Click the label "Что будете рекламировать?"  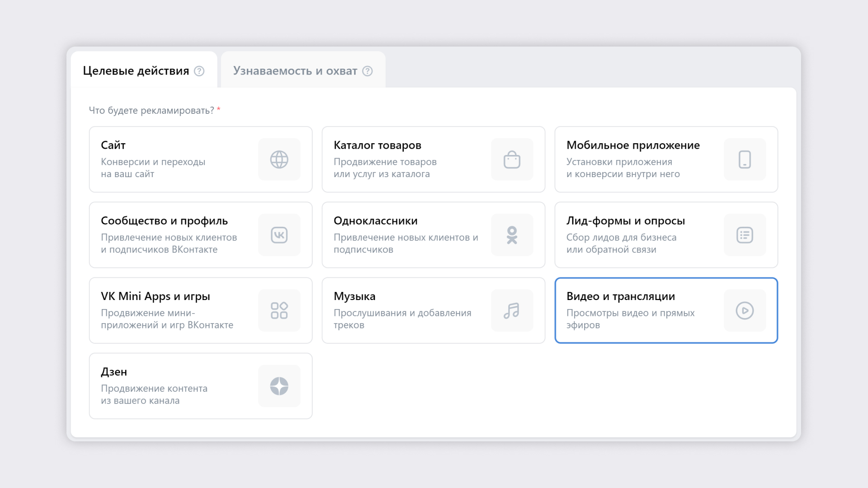151,110
